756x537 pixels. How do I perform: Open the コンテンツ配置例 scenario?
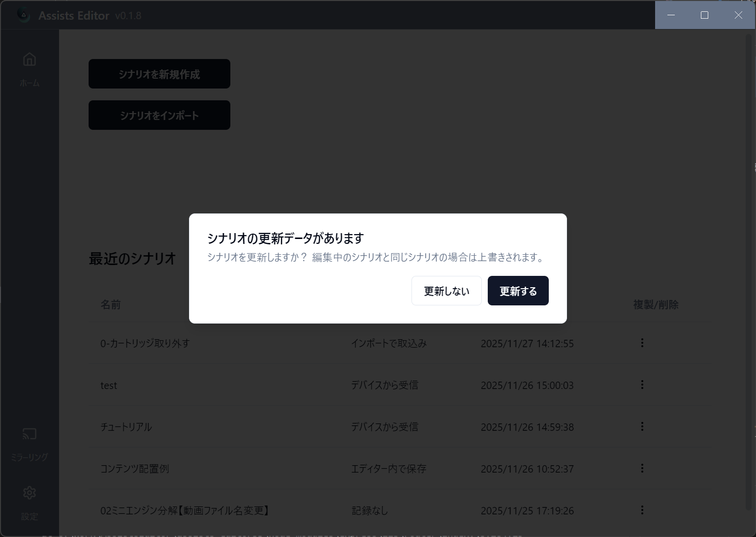point(134,469)
